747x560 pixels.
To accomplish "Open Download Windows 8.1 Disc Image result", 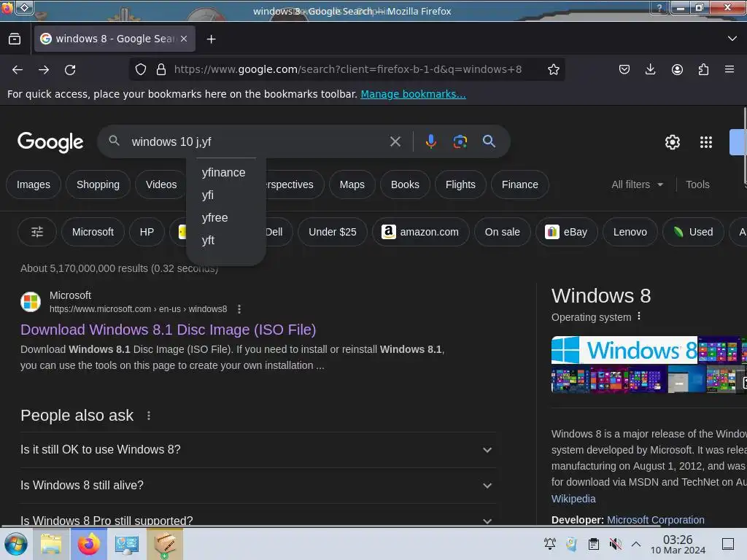I will 169,330.
